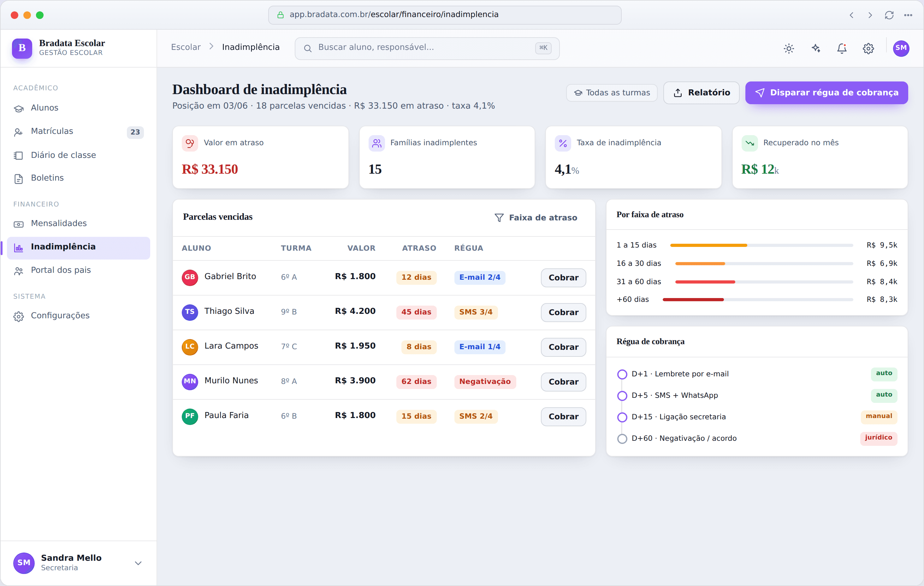Reload the page with refresh icon
The image size is (924, 586).
(x=889, y=15)
